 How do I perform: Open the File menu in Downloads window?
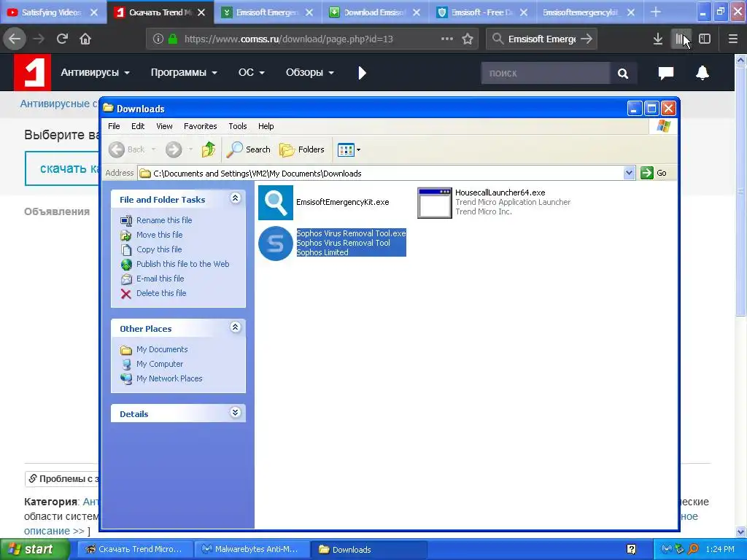pos(114,126)
